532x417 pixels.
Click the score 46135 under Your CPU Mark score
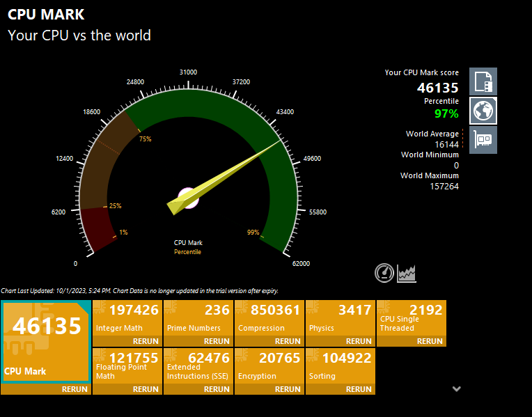coord(438,88)
